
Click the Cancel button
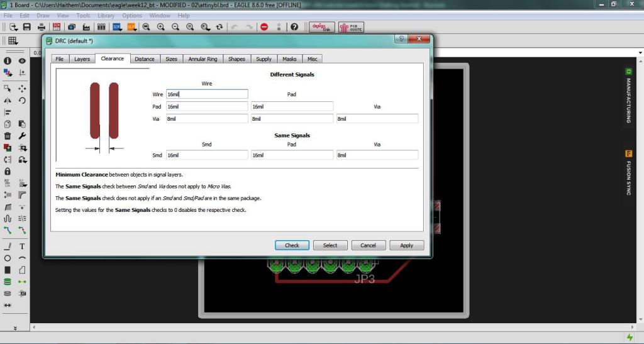[368, 245]
